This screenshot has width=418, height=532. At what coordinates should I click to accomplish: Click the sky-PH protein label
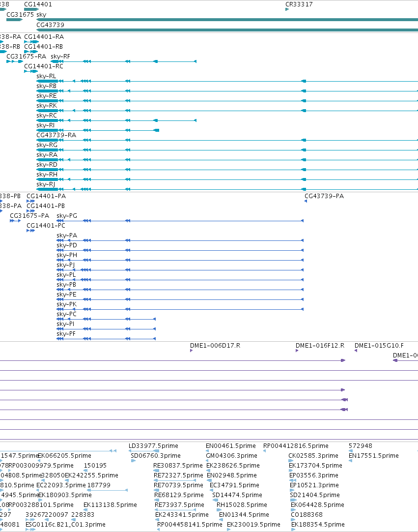click(x=67, y=255)
